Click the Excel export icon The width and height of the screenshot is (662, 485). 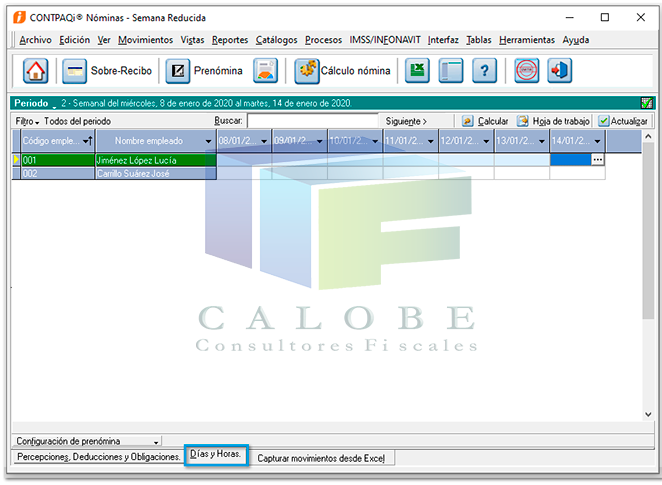tap(417, 70)
